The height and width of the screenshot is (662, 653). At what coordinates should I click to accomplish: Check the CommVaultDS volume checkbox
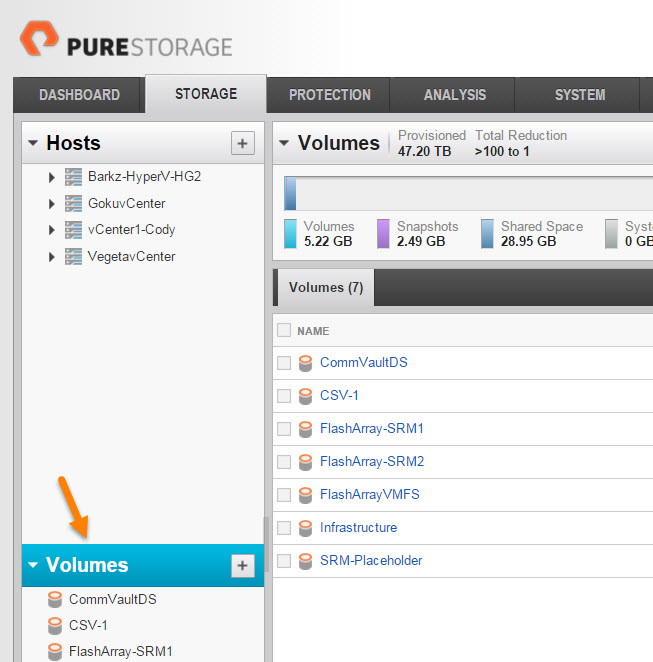pyautogui.click(x=284, y=363)
